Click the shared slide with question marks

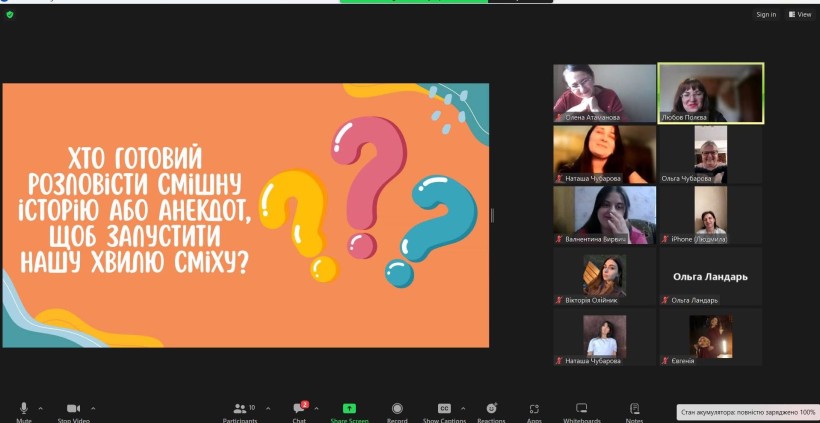[x=246, y=215]
